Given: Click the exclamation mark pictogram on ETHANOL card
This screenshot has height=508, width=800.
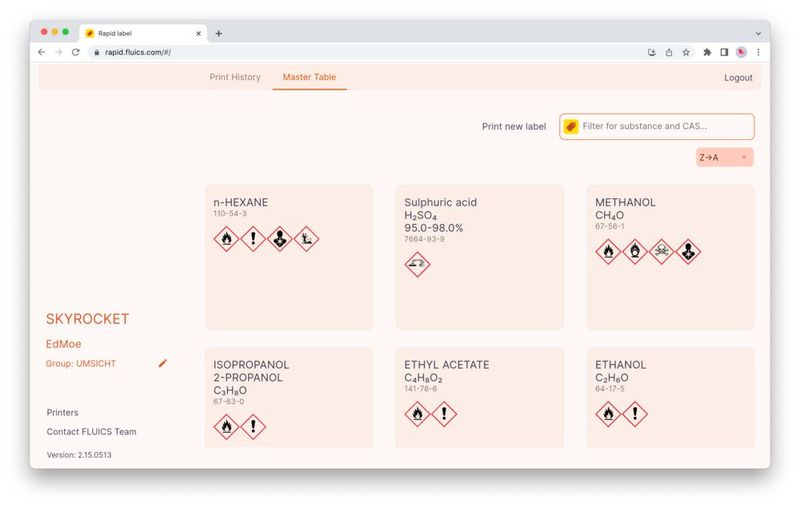Looking at the screenshot, I should pos(635,414).
